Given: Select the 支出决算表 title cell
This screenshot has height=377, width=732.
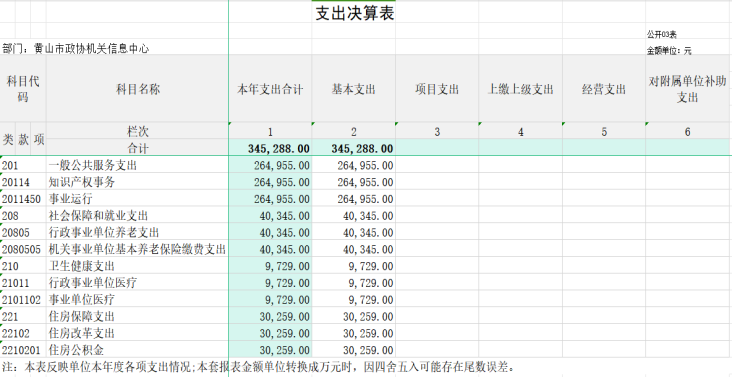Looking at the screenshot, I should pos(354,13).
